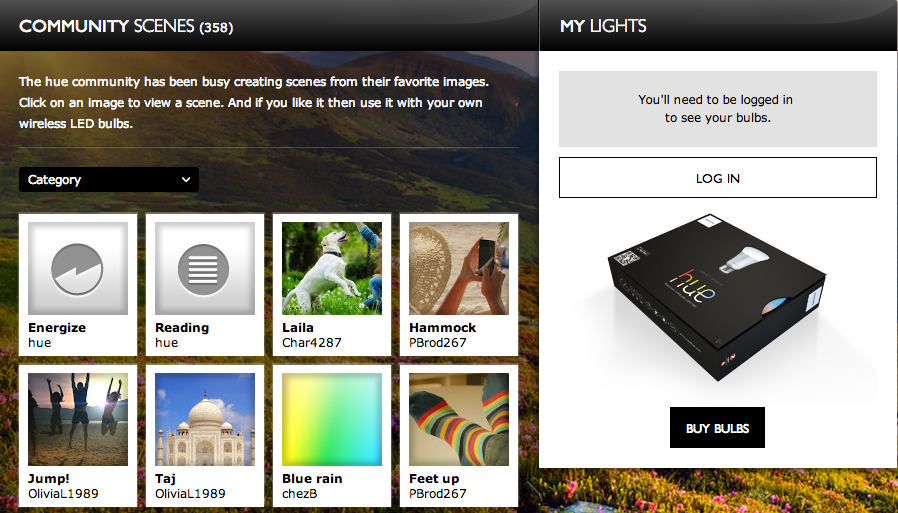The image size is (898, 513).
Task: Click the Community Scenes header
Action: 126,26
